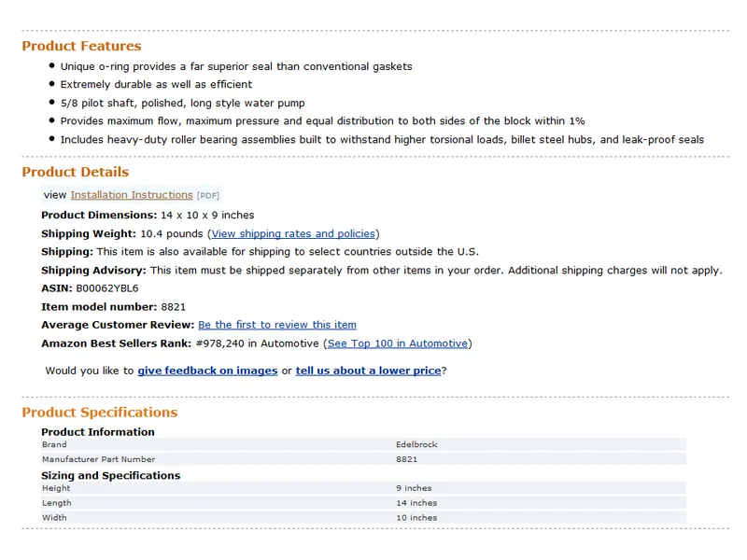Click tell us about a lower price
Viewport: 747px width, 560px height.
(x=368, y=371)
